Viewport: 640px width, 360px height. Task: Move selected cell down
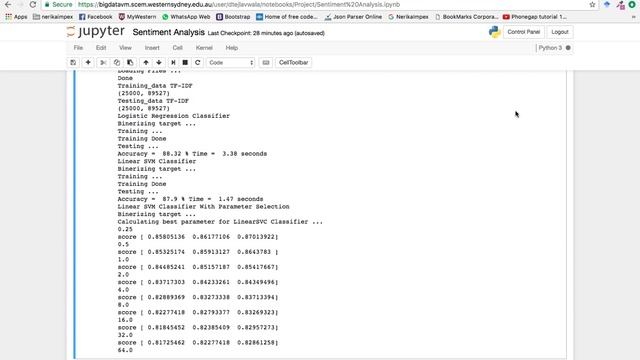(159, 62)
